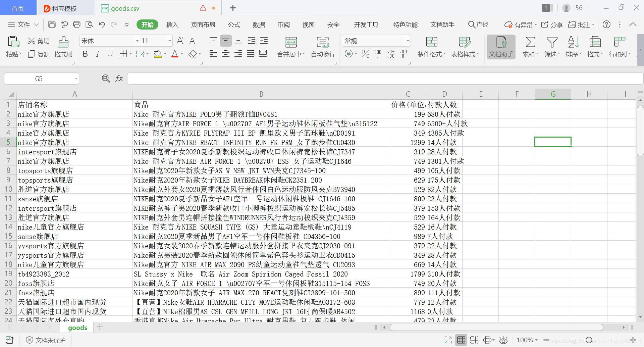Click the Document Assistant (文档助手) button

(x=501, y=47)
